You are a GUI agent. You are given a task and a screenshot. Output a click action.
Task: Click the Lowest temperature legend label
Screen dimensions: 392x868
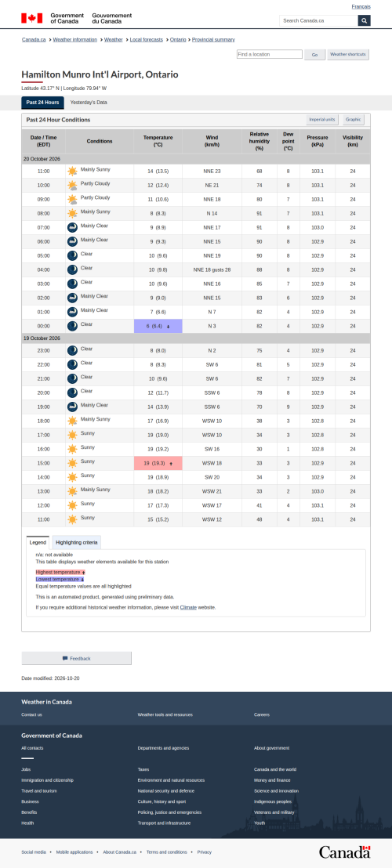[x=60, y=579]
